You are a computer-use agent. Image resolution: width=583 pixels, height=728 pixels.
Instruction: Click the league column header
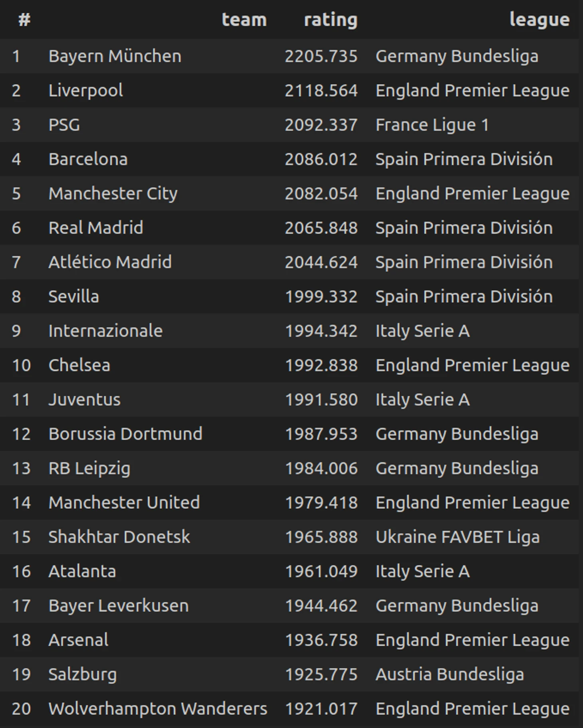click(539, 20)
